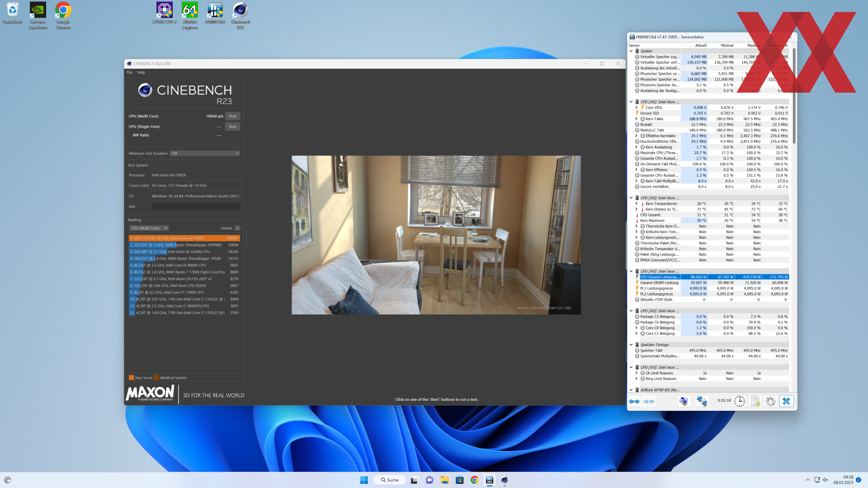Click the Info input field in Cinebench
868x488 pixels.
point(195,206)
